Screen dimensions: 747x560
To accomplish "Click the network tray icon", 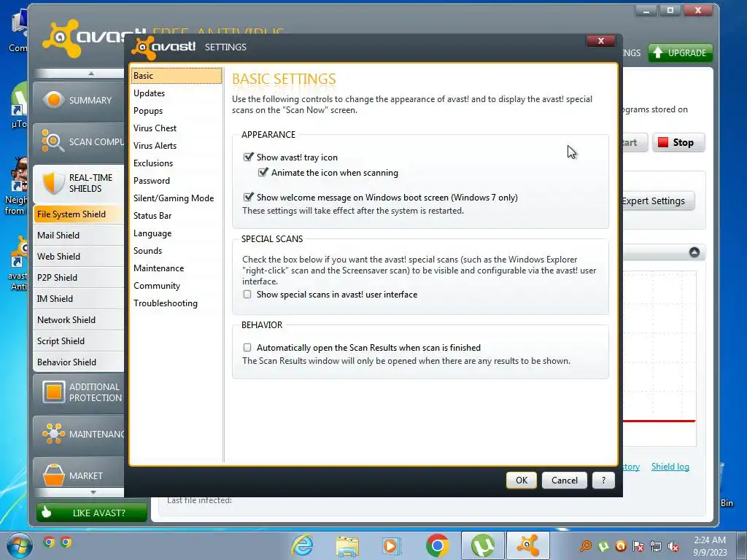I will (x=656, y=546).
